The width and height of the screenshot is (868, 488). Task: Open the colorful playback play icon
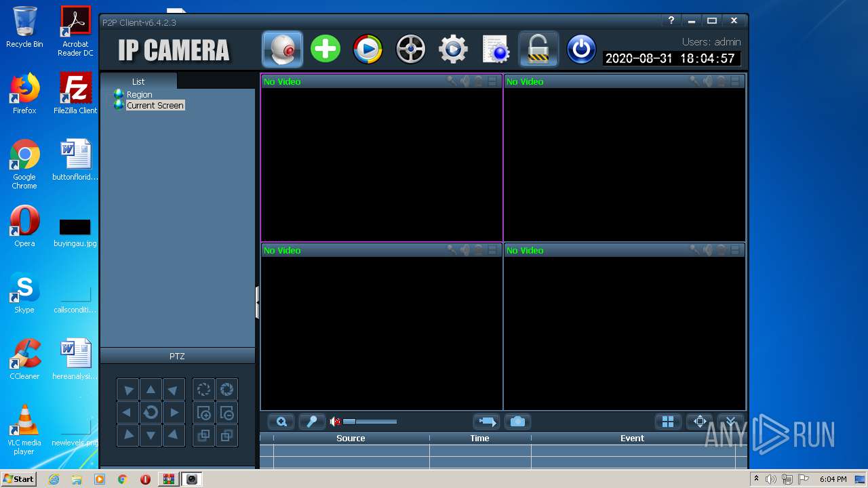pyautogui.click(x=368, y=49)
